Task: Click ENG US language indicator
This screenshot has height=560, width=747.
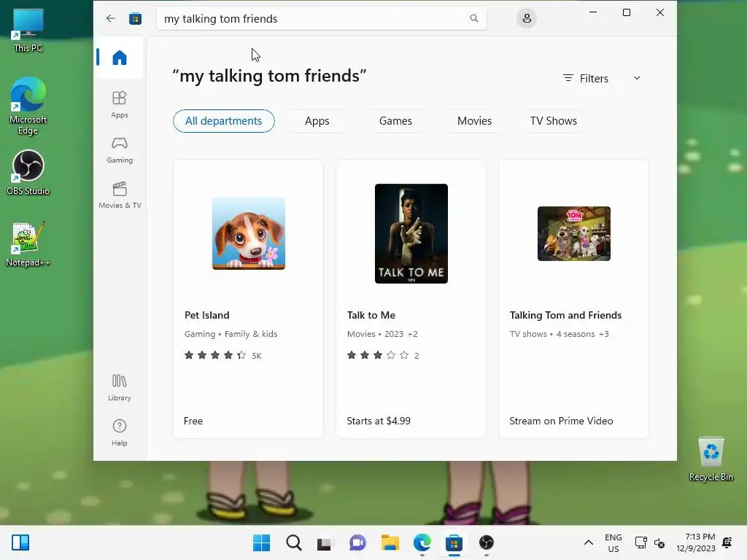Action: [x=613, y=542]
